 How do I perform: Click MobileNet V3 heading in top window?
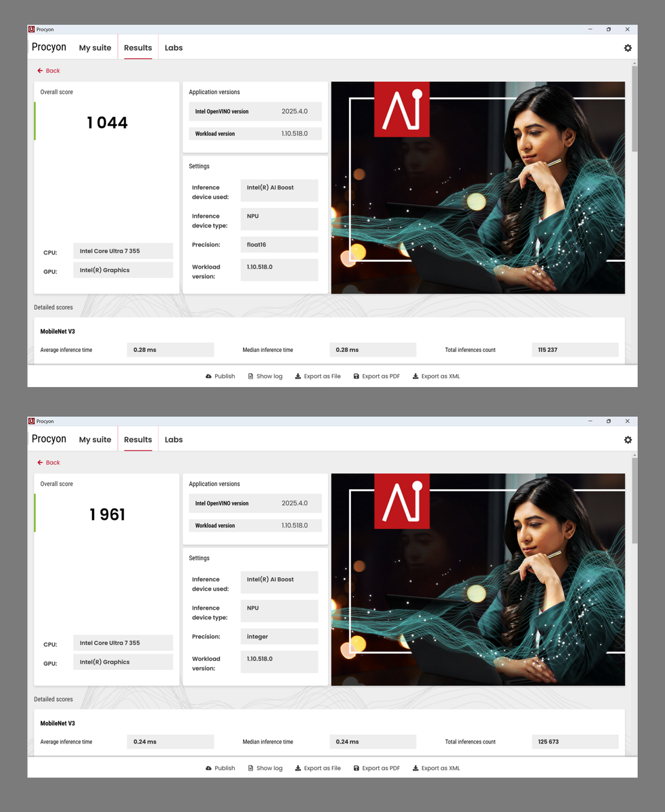click(58, 332)
